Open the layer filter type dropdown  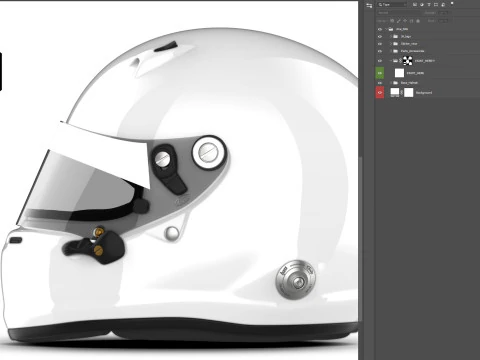coord(392,4)
